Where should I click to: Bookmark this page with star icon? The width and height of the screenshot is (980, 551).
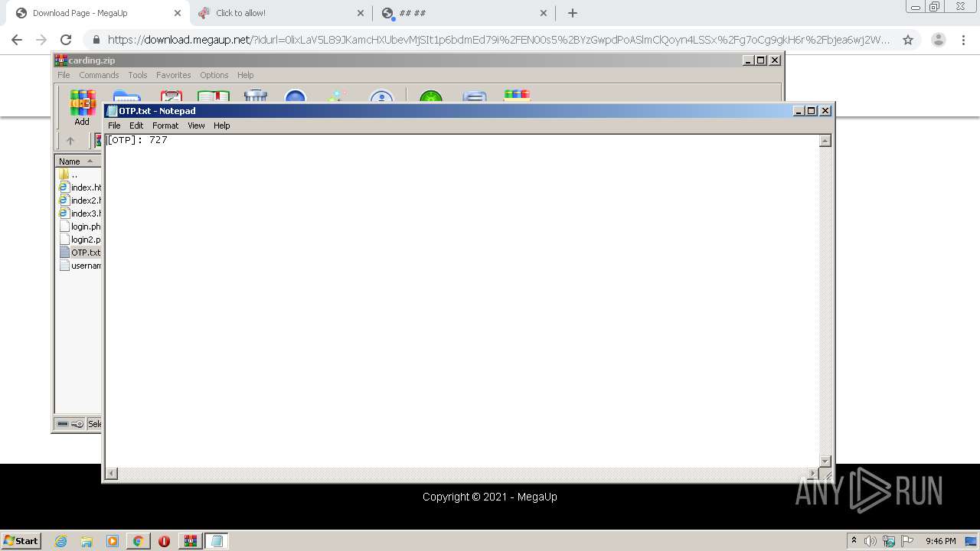click(908, 40)
